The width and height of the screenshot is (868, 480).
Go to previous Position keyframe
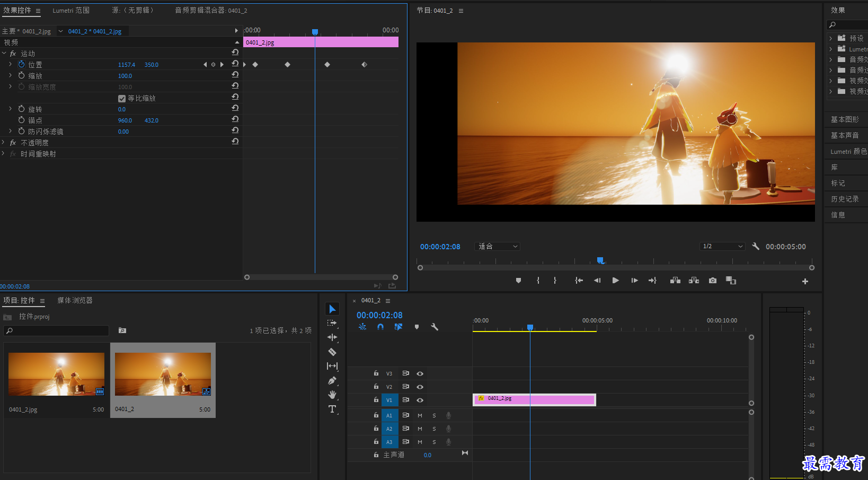tap(205, 65)
